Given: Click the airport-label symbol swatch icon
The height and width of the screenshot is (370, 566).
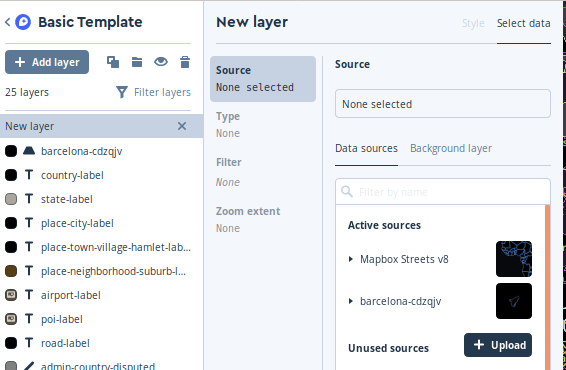Looking at the screenshot, I should pyautogui.click(x=11, y=295).
